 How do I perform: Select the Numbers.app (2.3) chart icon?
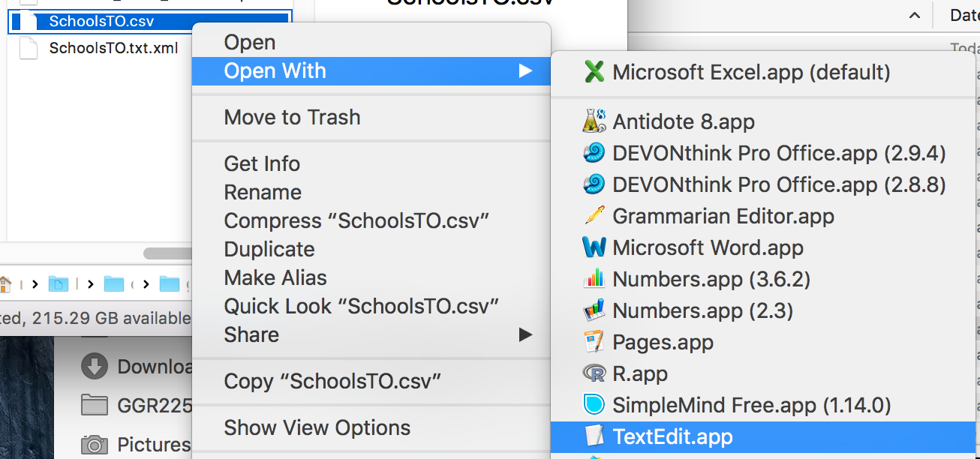click(594, 310)
